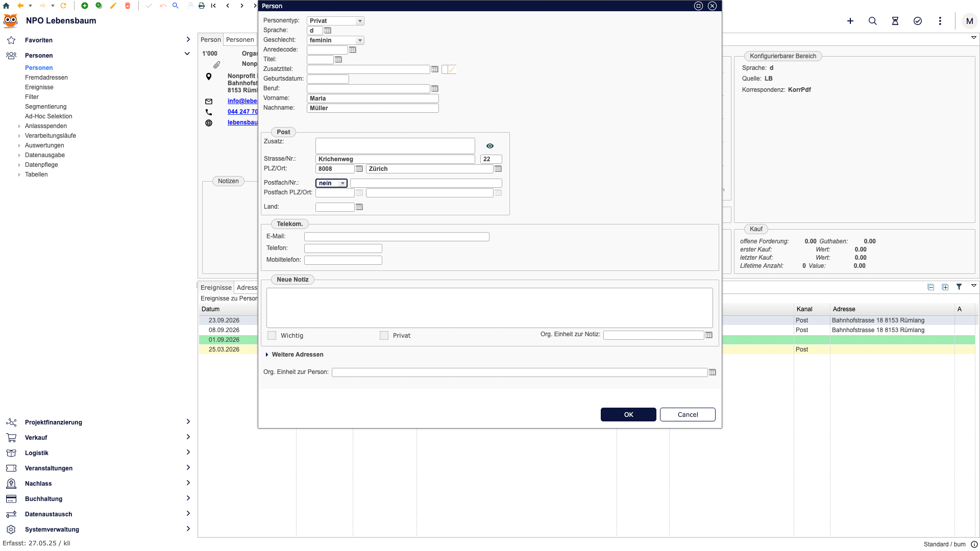Go back with the orange left arrow
Screen dimensions: 980x551
pos(20,6)
